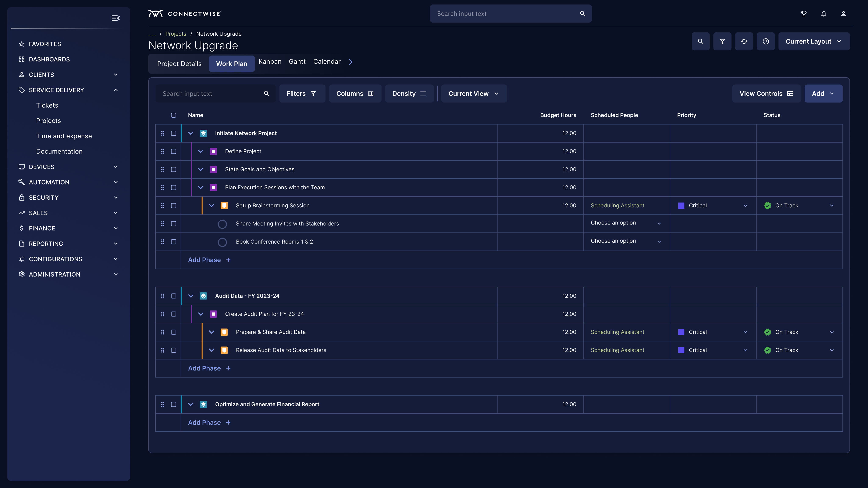Mark Book Conference Rooms 1 & 2 circle
The width and height of the screenshot is (868, 488).
222,242
